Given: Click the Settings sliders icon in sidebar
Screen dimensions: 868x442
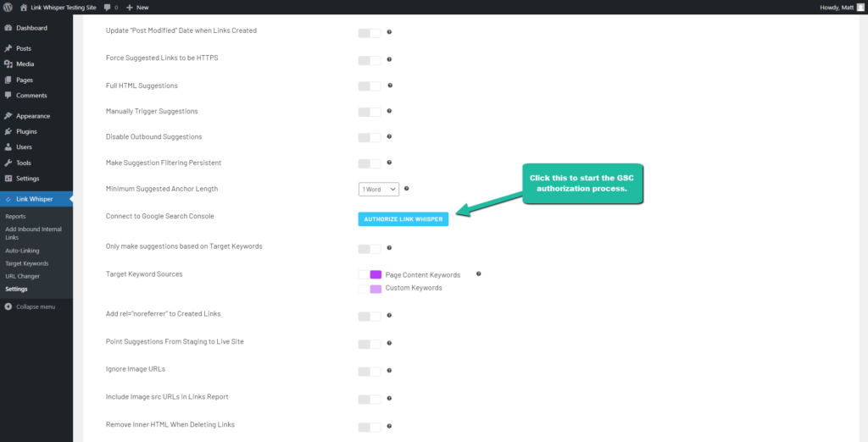Looking at the screenshot, I should (8, 178).
